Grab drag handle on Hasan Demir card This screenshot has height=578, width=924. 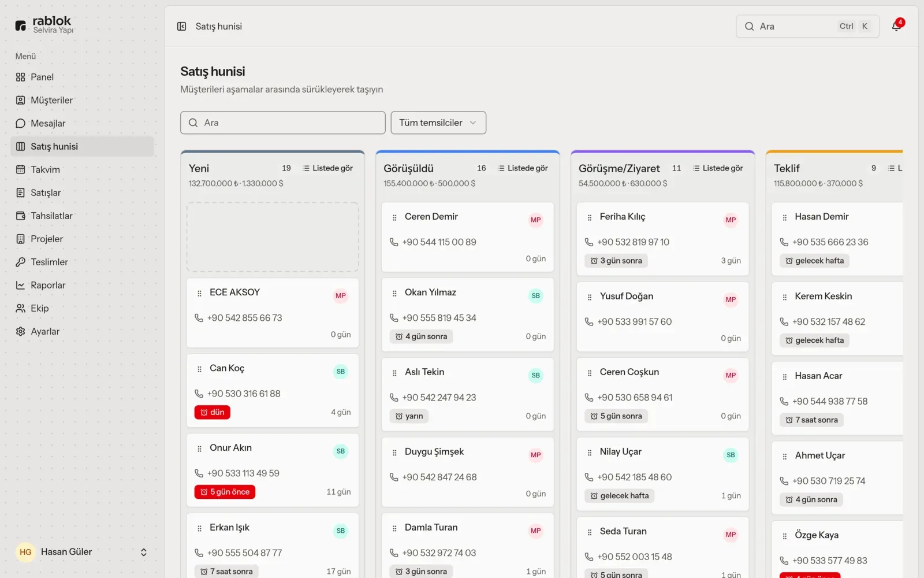(x=785, y=218)
